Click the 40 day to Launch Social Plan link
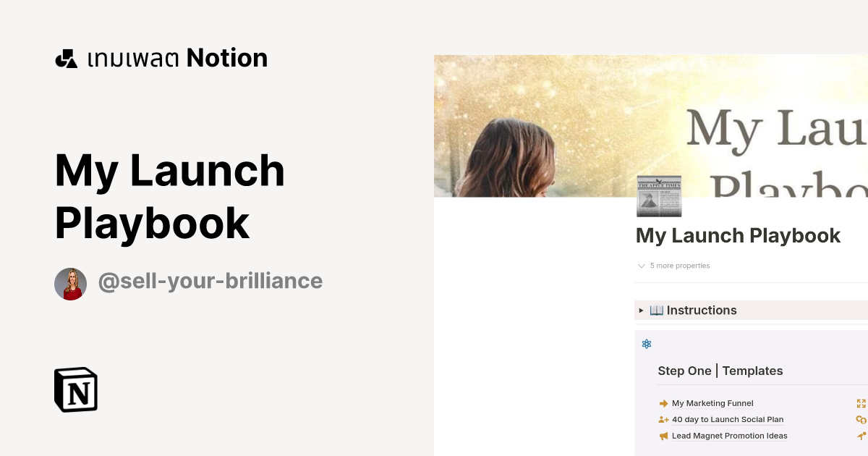868x456 pixels. tap(728, 419)
